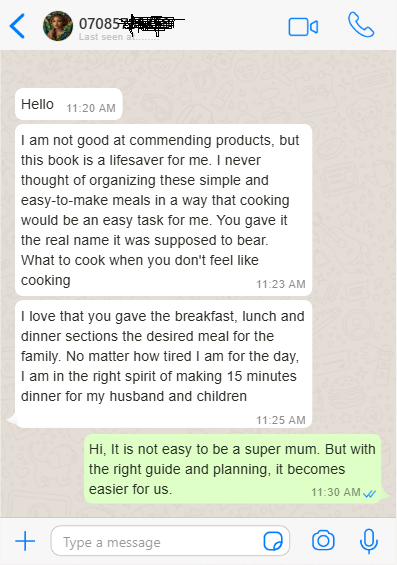Select the message about breakfast, lunch and dinner
This screenshot has width=397, height=565.
point(163,364)
